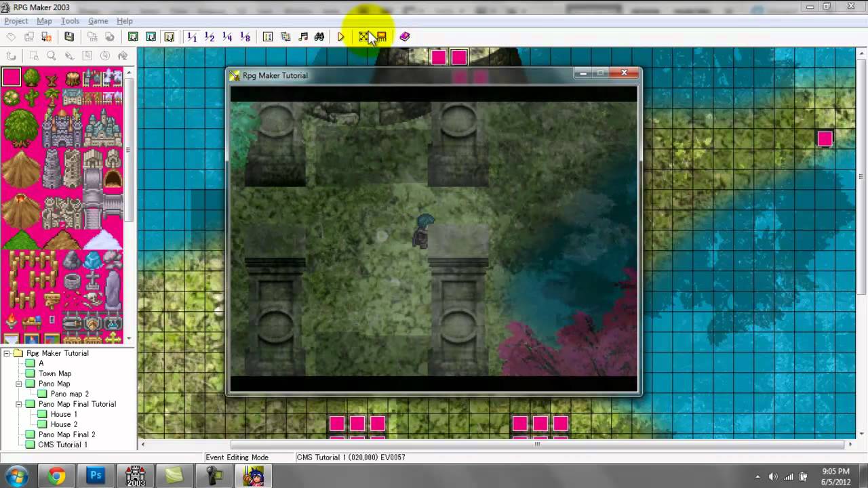
Task: Pick the large bushy tree tile
Action: click(21, 127)
